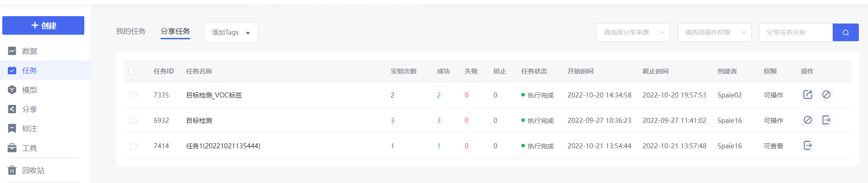
Task: Tick the checkbox for task 7335
Action: point(133,95)
